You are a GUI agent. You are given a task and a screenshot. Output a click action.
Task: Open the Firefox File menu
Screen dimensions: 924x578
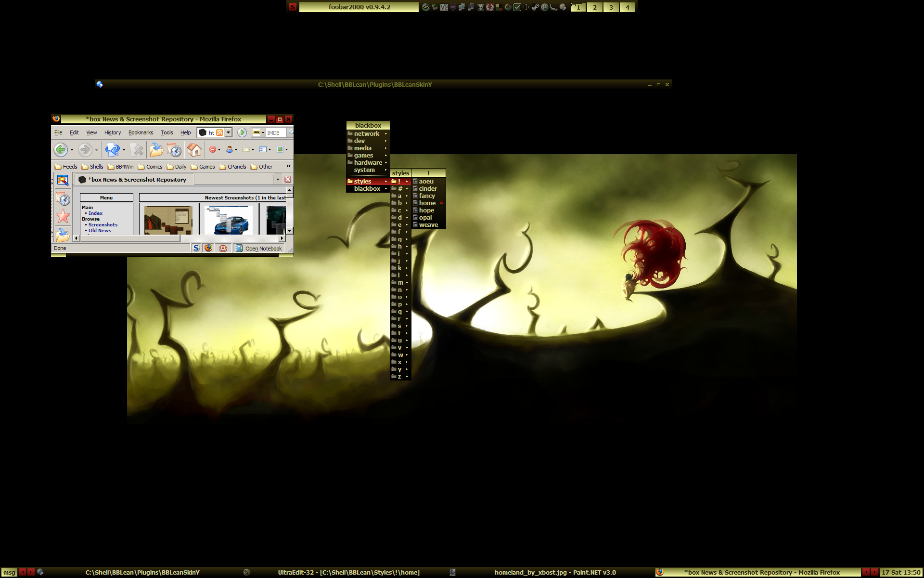[x=58, y=132]
